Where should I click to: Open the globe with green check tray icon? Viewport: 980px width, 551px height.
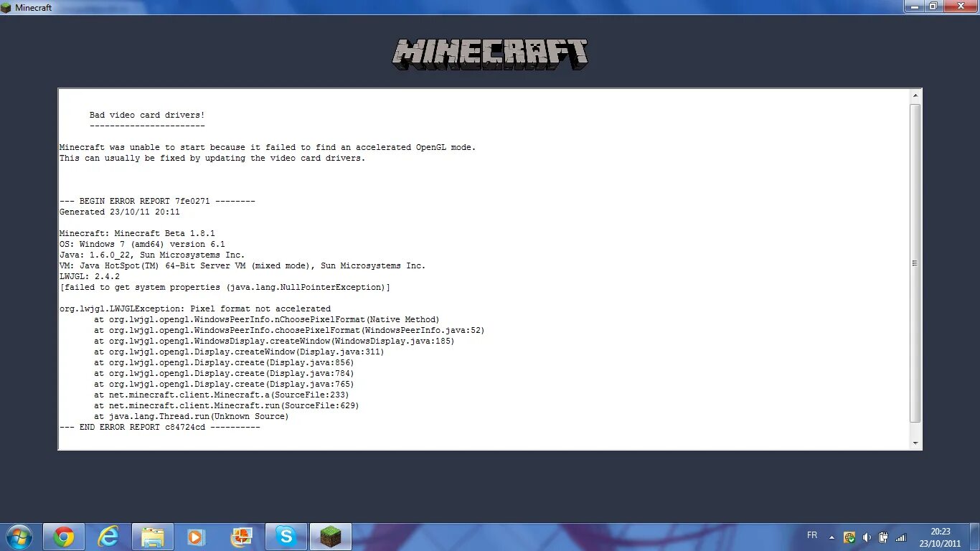(x=849, y=537)
